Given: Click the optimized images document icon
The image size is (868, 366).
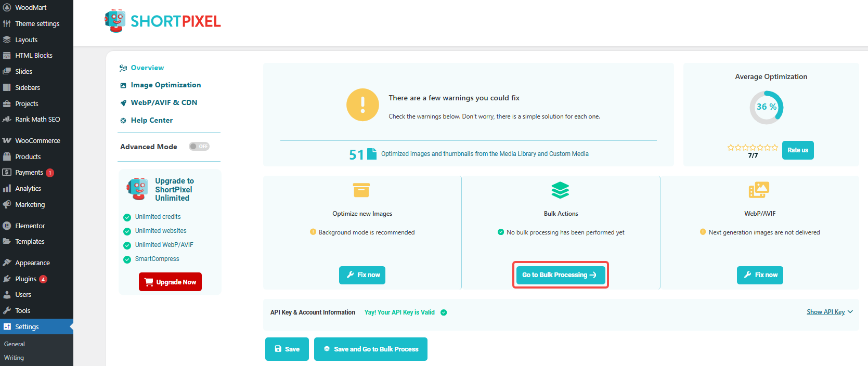Looking at the screenshot, I should click(372, 154).
